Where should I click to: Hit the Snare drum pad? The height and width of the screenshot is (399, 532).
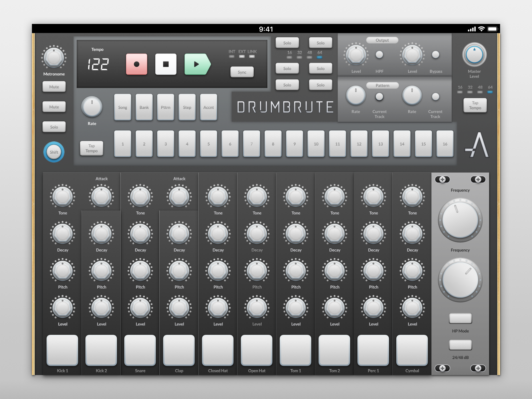pos(140,350)
